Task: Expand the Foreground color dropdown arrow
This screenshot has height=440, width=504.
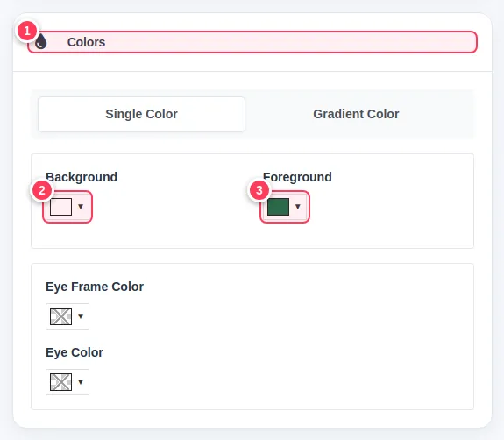Action: pyautogui.click(x=298, y=207)
